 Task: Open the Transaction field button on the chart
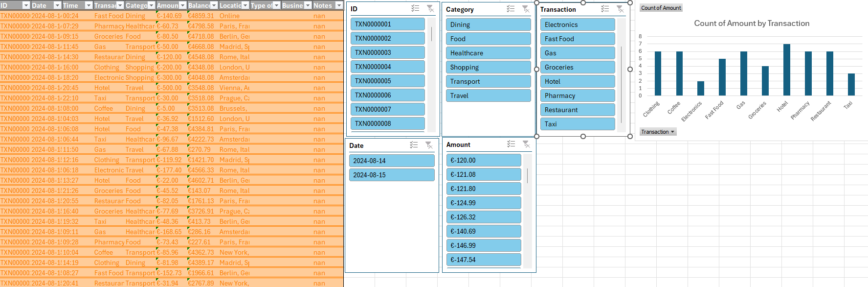point(658,132)
